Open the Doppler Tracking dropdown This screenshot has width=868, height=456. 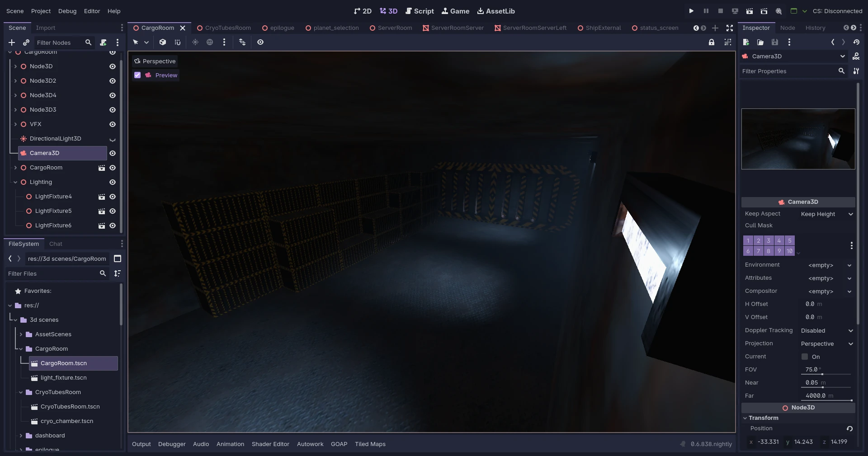pyautogui.click(x=827, y=331)
